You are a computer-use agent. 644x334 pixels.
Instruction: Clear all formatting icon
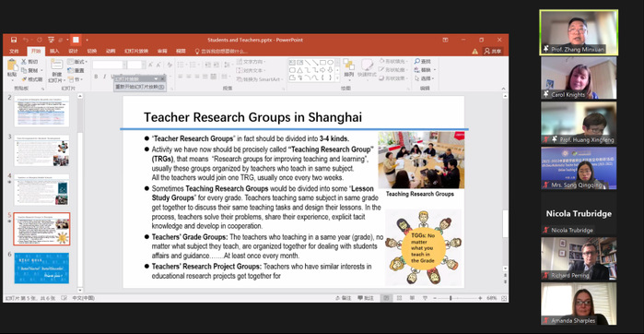coord(170,65)
